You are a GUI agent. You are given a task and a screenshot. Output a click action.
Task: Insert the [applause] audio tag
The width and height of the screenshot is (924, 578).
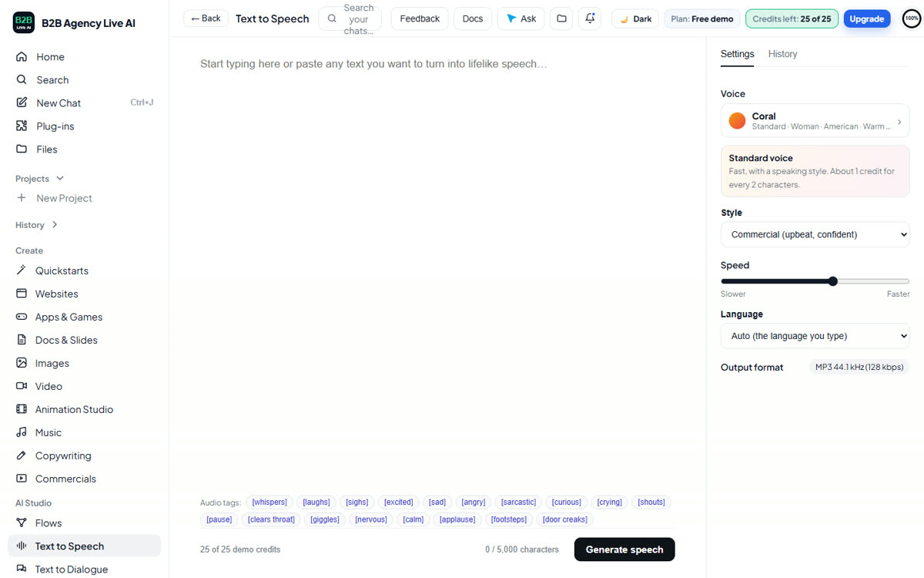click(x=457, y=519)
